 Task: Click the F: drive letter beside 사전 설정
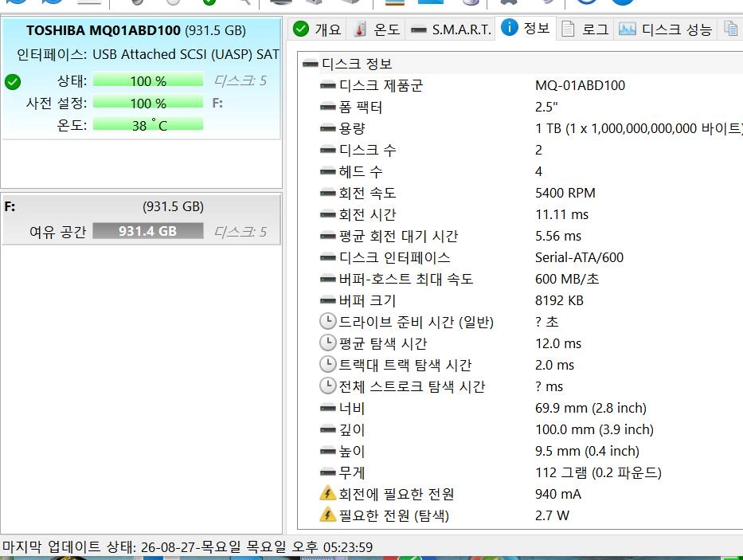click(x=217, y=103)
